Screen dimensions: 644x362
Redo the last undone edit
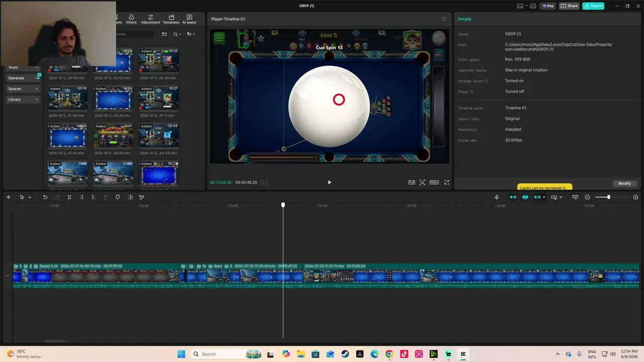(x=57, y=197)
